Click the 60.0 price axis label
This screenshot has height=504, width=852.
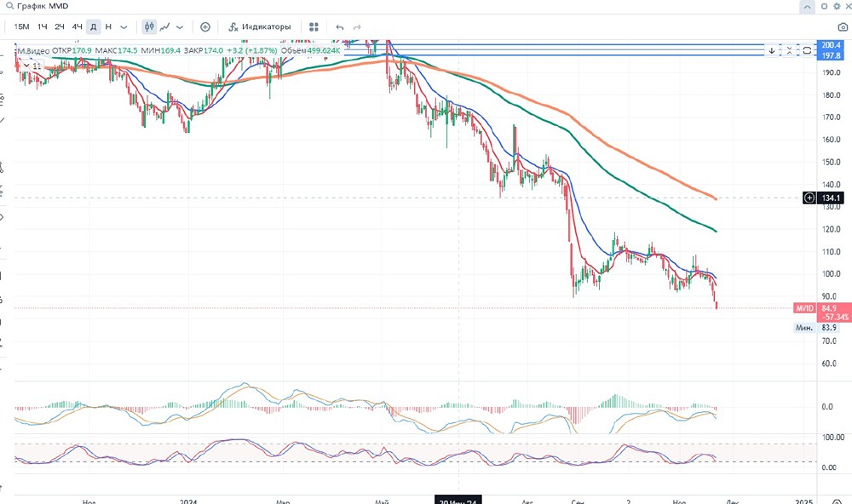(831, 364)
